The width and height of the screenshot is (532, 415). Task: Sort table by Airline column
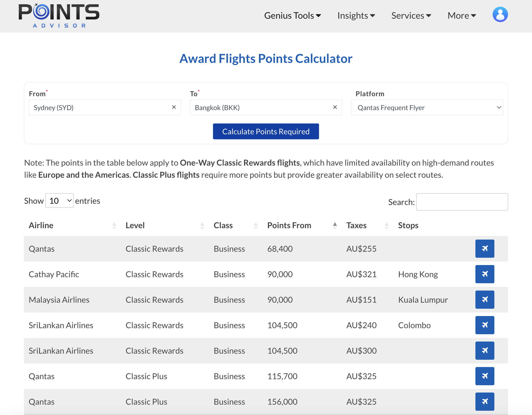(x=72, y=225)
